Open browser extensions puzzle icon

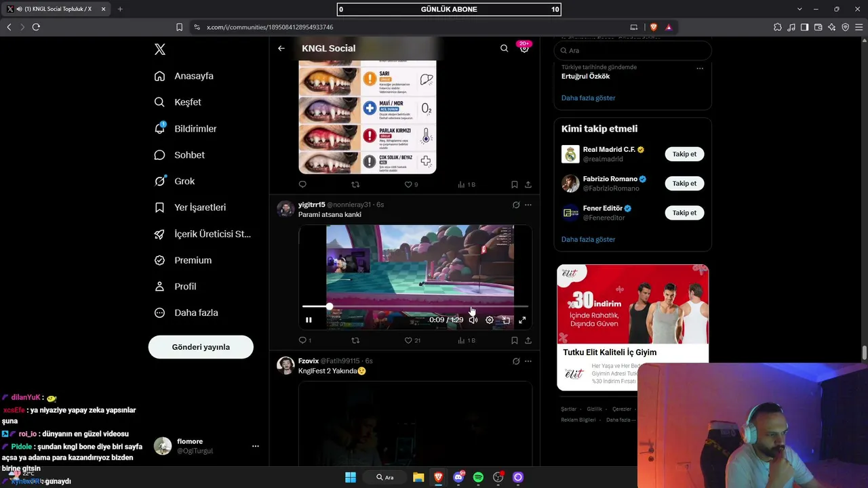[x=778, y=27]
